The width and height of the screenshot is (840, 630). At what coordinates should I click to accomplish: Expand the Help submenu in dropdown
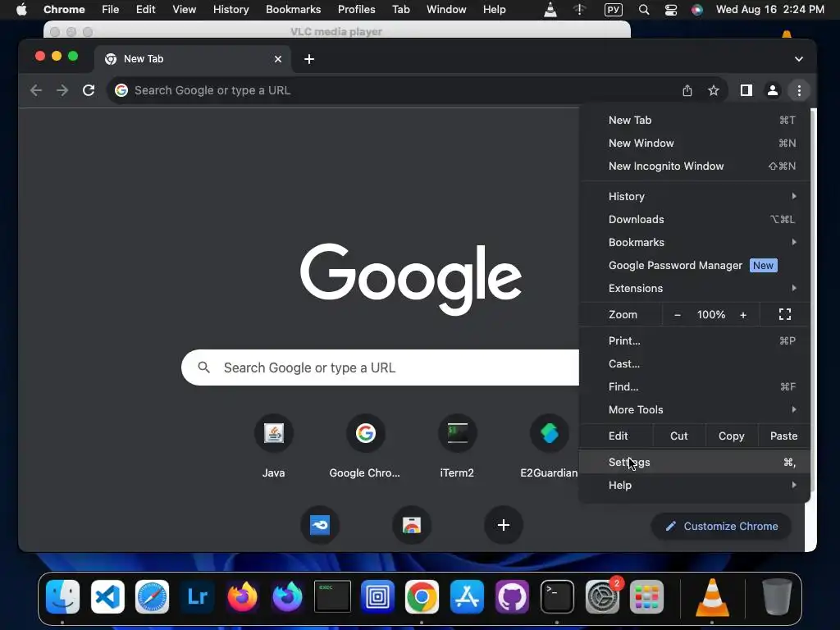tap(694, 486)
